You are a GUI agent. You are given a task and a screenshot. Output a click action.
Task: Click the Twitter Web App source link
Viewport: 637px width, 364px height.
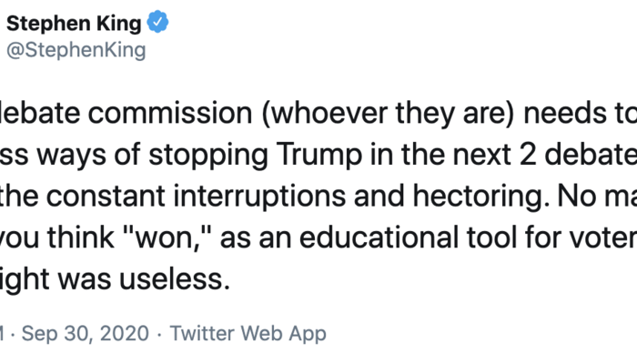pyautogui.click(x=248, y=334)
